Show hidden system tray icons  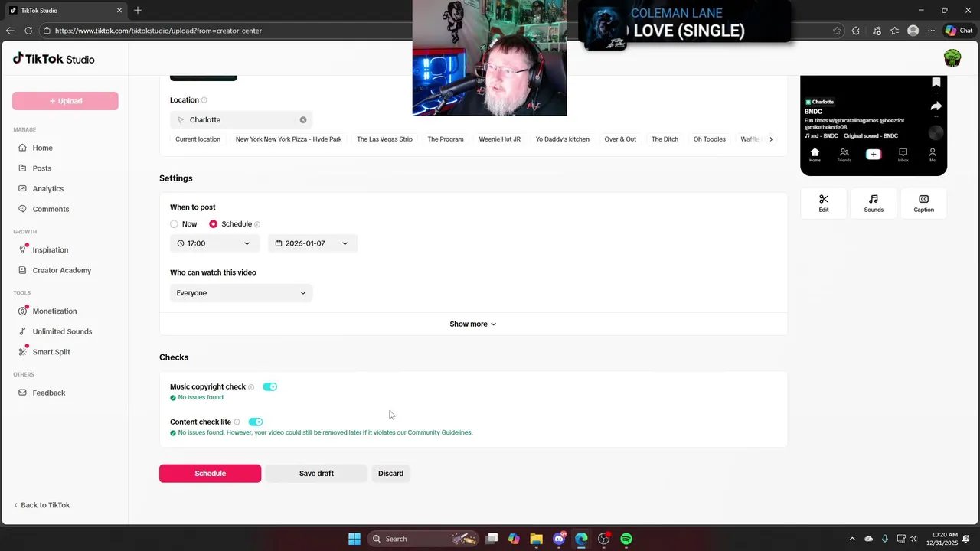point(852,539)
